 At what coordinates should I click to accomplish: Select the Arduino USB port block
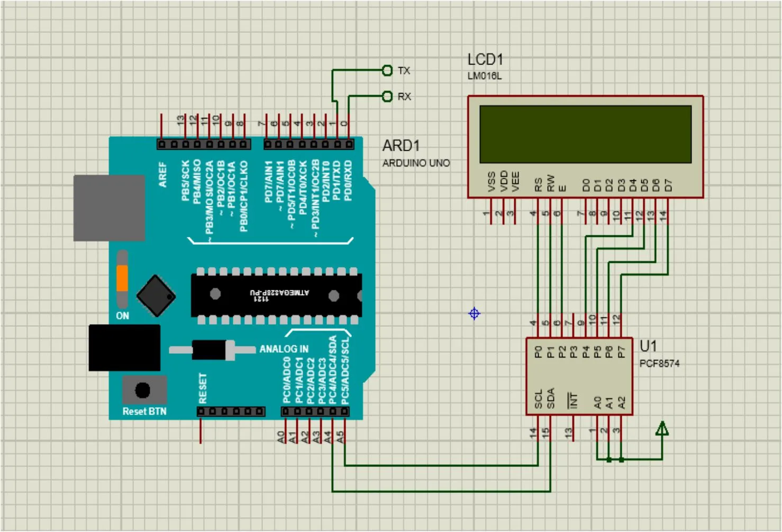(109, 208)
